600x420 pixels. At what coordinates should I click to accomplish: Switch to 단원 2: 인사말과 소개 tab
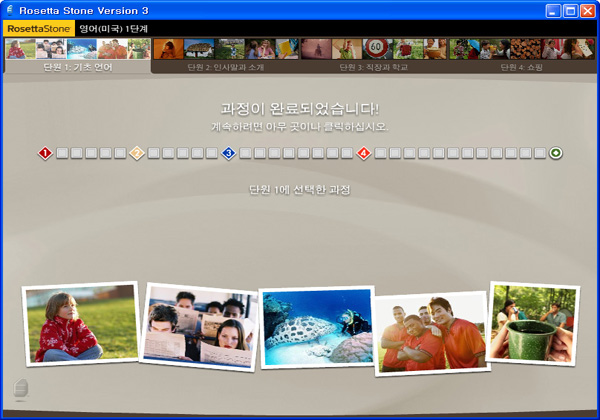226,55
